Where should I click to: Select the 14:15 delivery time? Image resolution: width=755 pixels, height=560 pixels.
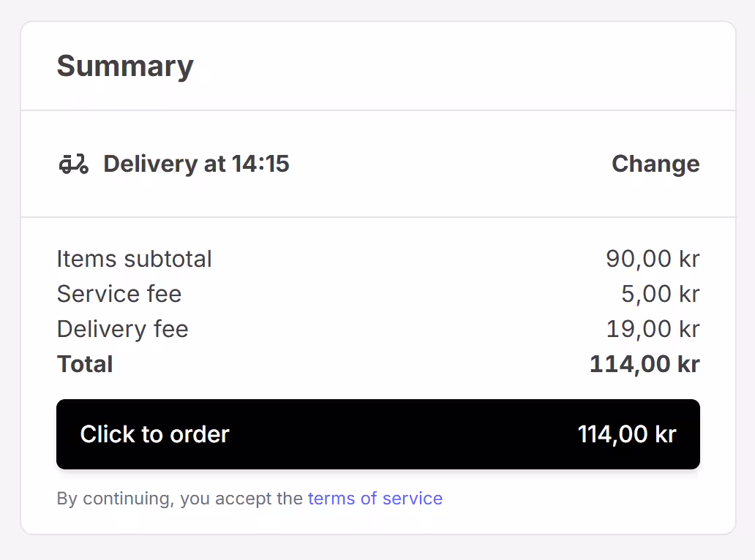click(x=260, y=164)
